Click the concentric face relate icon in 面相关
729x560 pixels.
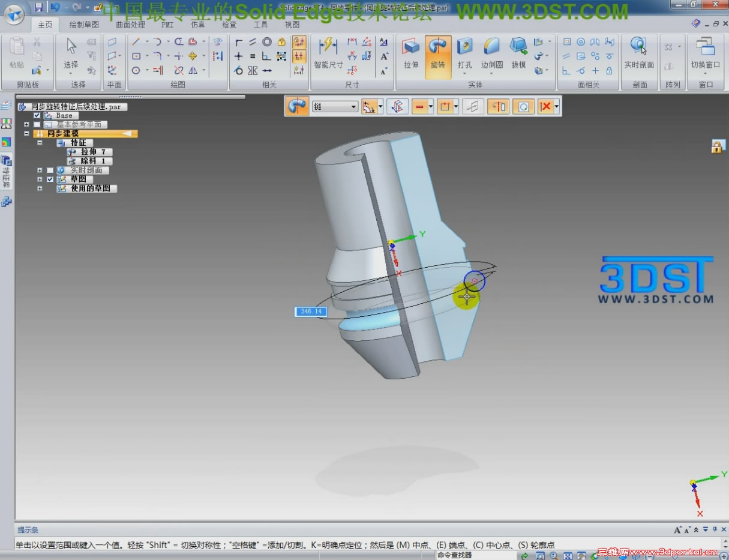click(581, 42)
